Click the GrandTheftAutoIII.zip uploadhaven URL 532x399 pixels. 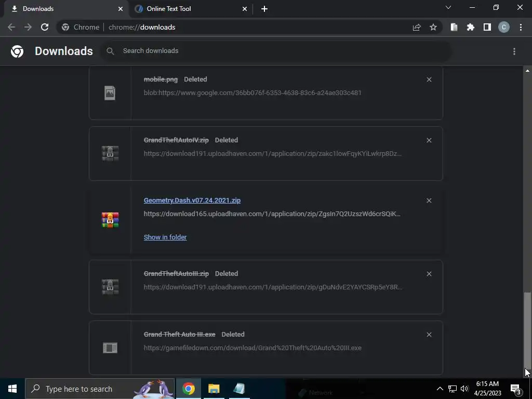tap(273, 287)
